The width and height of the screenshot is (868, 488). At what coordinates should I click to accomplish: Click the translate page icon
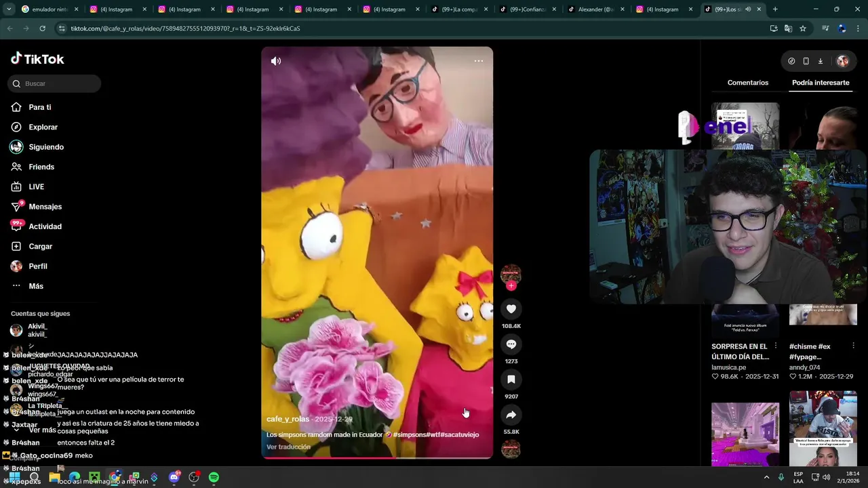(x=788, y=28)
